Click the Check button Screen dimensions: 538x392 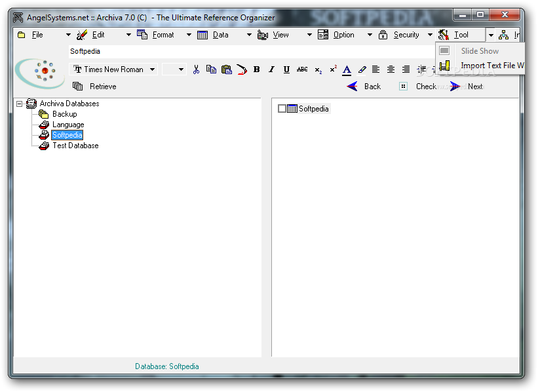pos(426,87)
